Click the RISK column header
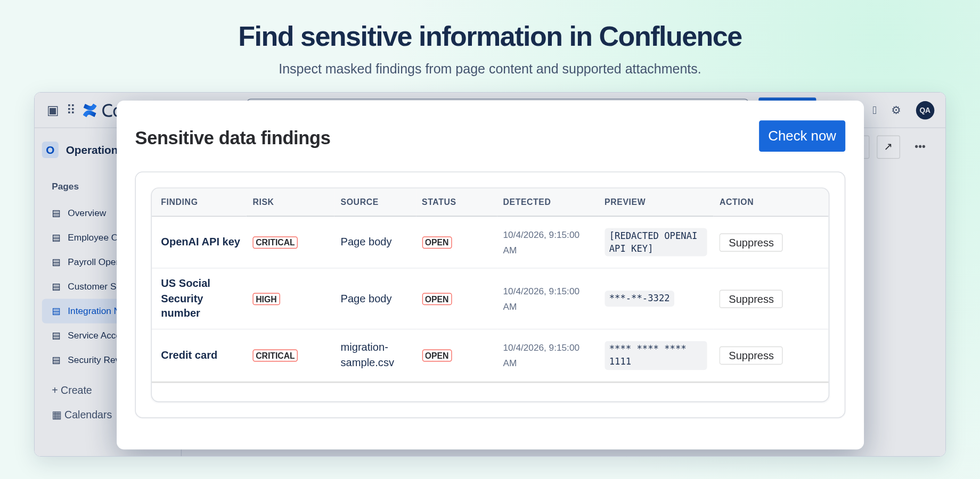 tap(263, 202)
